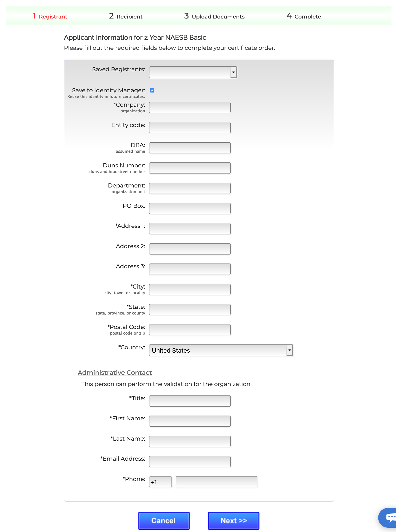Click the Address 1 input field
396x532 pixels.
click(190, 229)
